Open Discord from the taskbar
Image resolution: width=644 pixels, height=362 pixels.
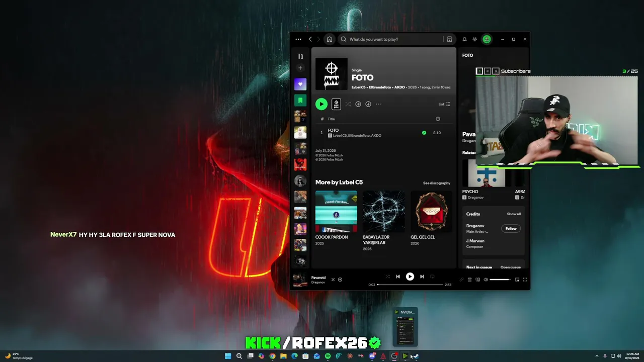372,356
